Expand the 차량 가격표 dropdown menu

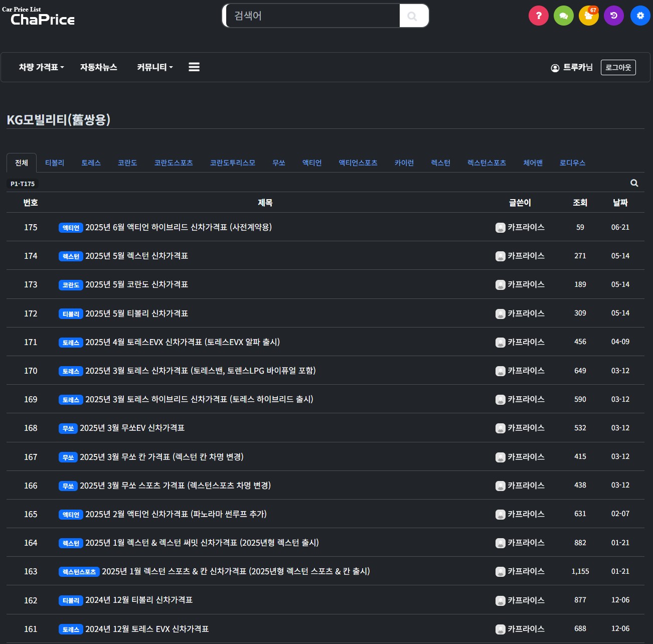click(42, 67)
